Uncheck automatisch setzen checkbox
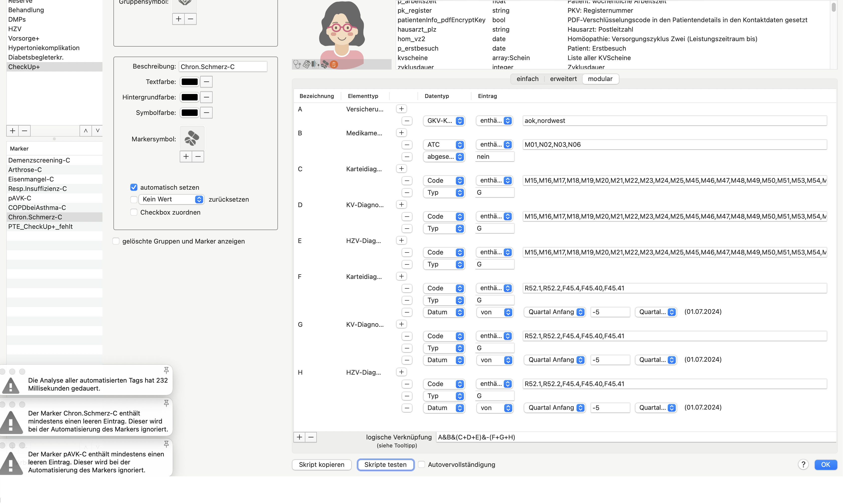 134,187
